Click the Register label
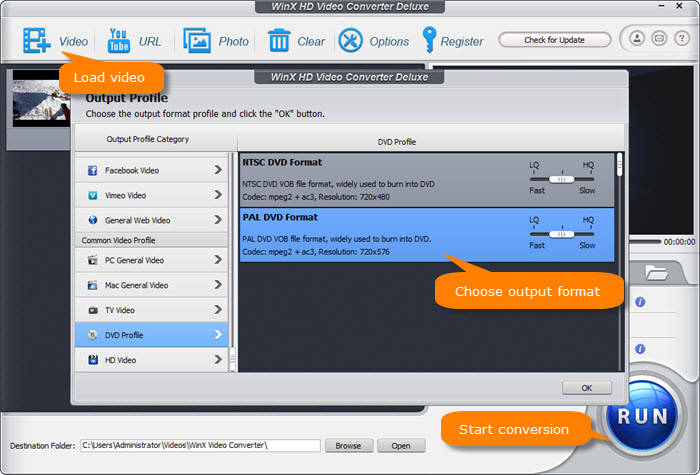 click(462, 42)
